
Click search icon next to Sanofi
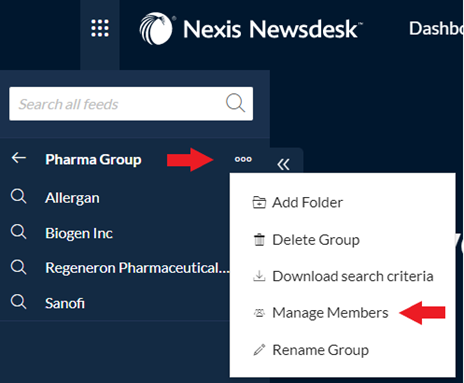(18, 302)
